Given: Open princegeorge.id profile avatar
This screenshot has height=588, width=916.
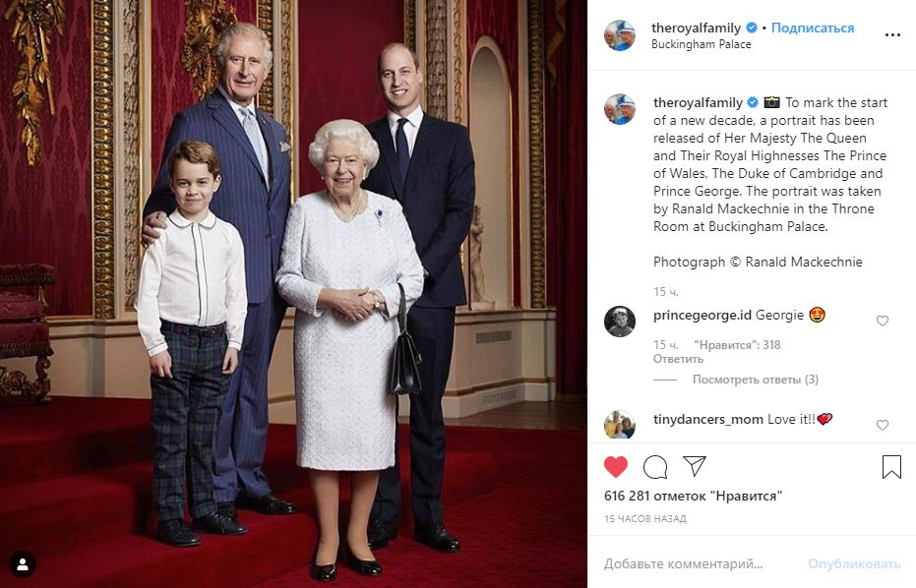Looking at the screenshot, I should point(620,322).
